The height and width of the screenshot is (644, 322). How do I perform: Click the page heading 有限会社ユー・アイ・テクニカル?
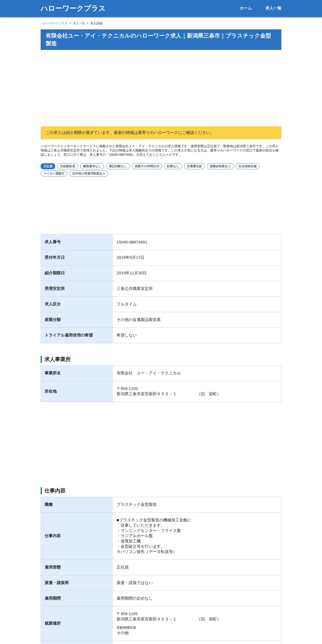tap(161, 40)
